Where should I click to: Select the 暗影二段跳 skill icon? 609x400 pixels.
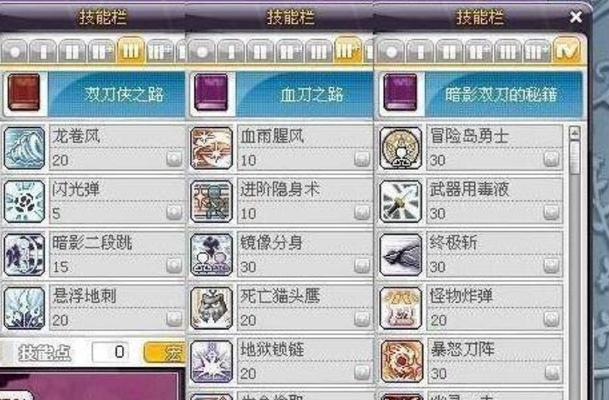[24, 255]
